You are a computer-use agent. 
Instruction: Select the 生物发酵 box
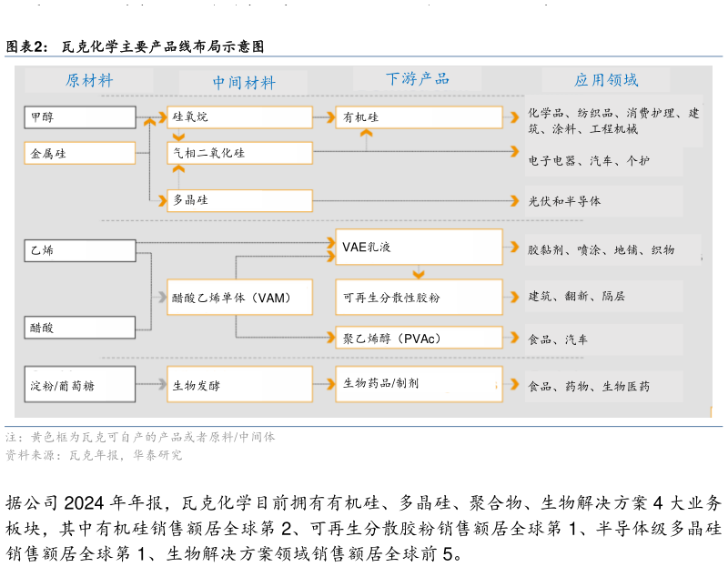(239, 384)
